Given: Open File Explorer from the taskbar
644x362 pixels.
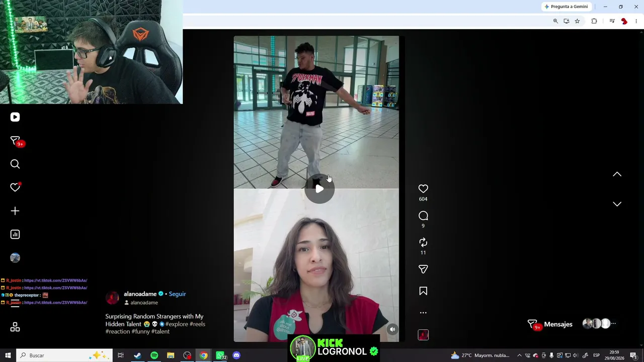Looking at the screenshot, I should pos(171,355).
